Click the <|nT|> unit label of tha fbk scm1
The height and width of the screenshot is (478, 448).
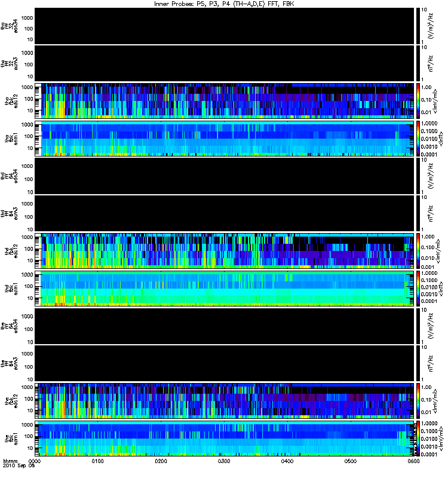(440, 139)
